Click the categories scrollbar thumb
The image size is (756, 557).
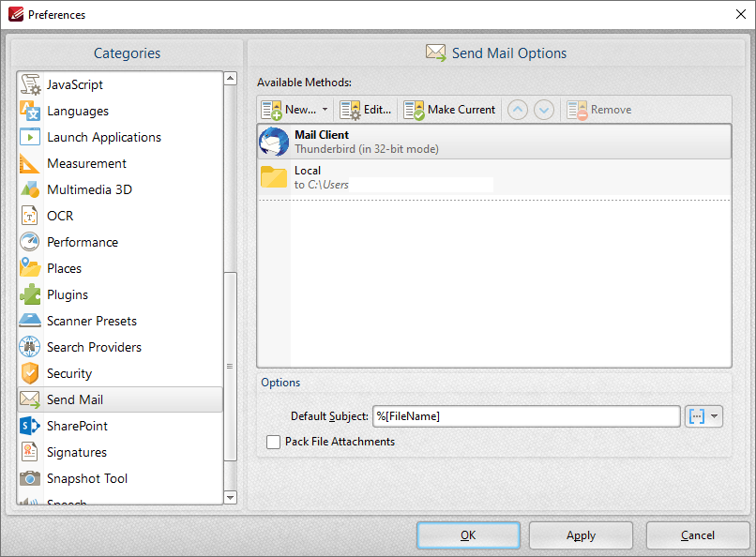pos(231,367)
